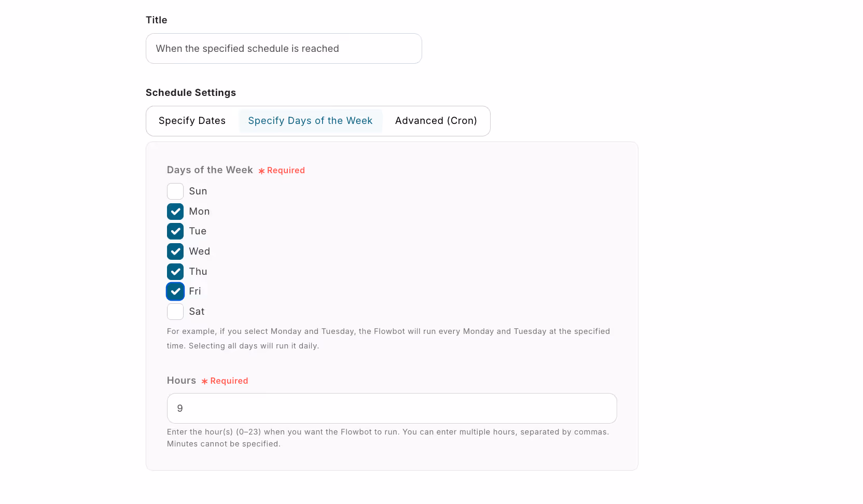
Task: Select Specify Days of the Week tab
Action: point(310,121)
